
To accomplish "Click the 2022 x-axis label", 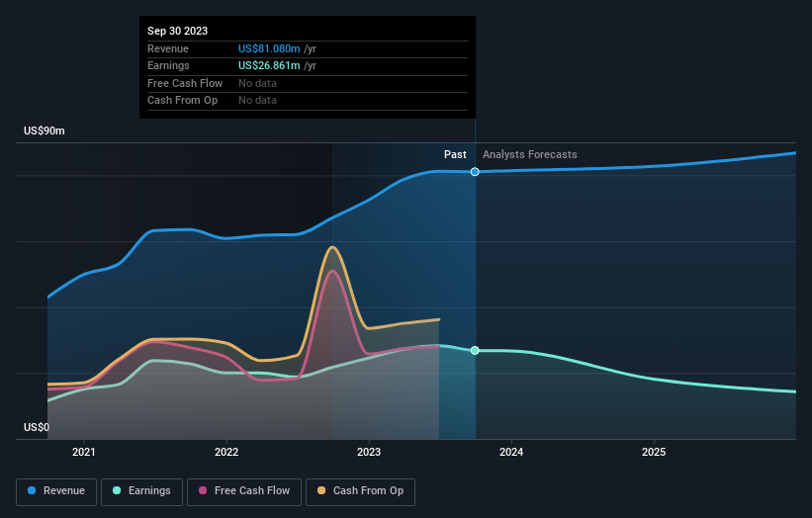I will coord(226,452).
